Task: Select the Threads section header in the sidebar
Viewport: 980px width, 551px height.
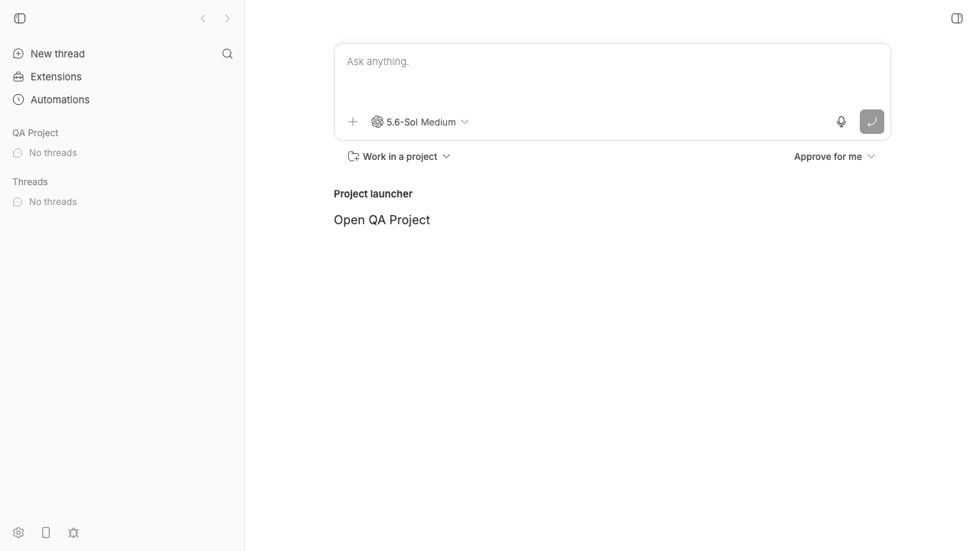Action: point(30,182)
